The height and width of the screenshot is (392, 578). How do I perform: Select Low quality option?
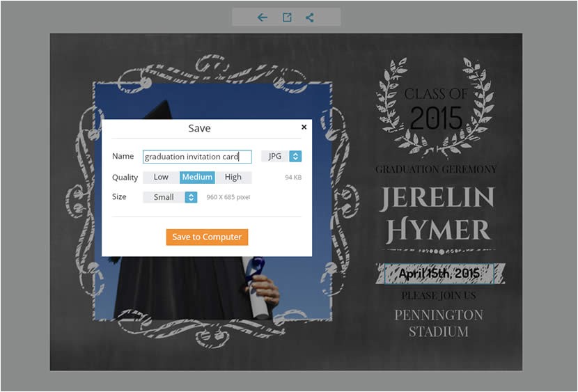coord(161,178)
